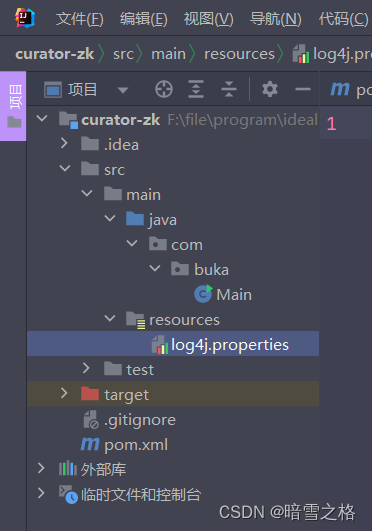Click curator-zk in the breadcrumb bar
The image size is (372, 531).
point(55,54)
